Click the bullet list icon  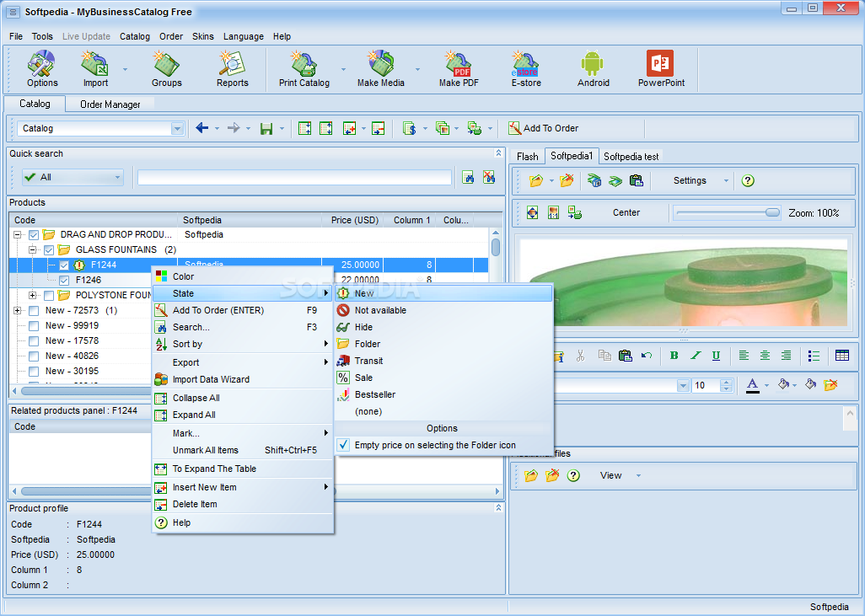(x=814, y=356)
